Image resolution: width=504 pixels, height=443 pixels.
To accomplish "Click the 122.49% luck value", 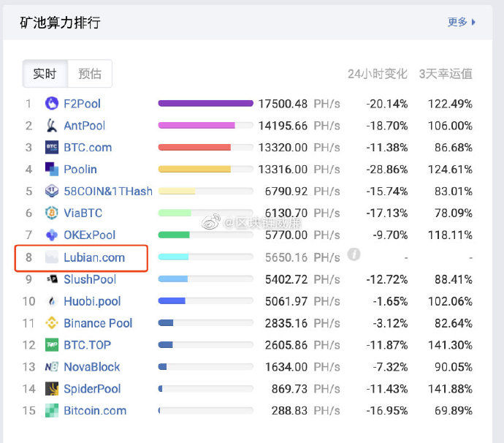I will 451,104.
